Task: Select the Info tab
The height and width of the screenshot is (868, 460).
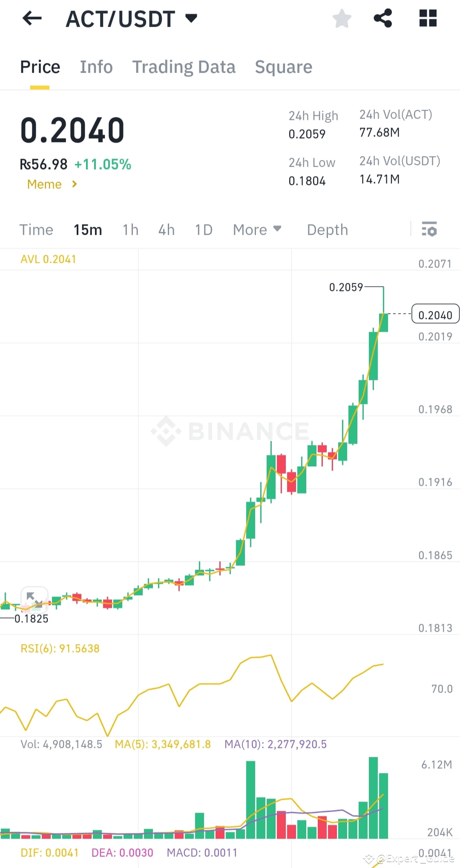Action: pyautogui.click(x=96, y=67)
